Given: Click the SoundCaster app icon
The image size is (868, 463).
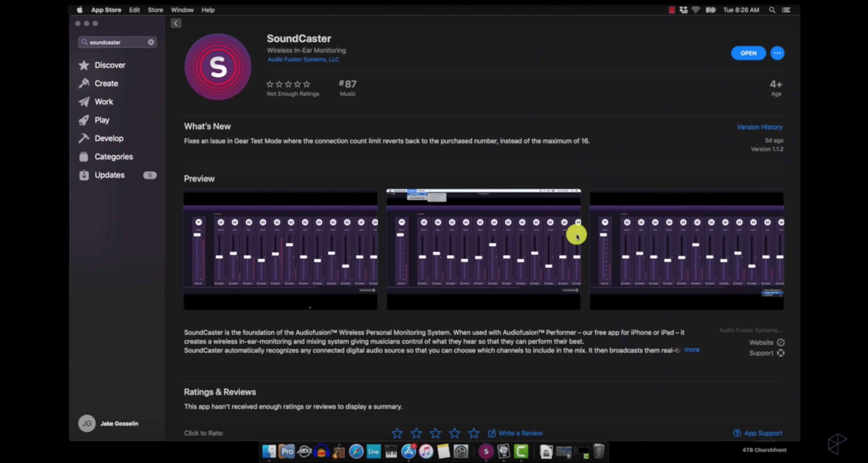Looking at the screenshot, I should tap(218, 67).
